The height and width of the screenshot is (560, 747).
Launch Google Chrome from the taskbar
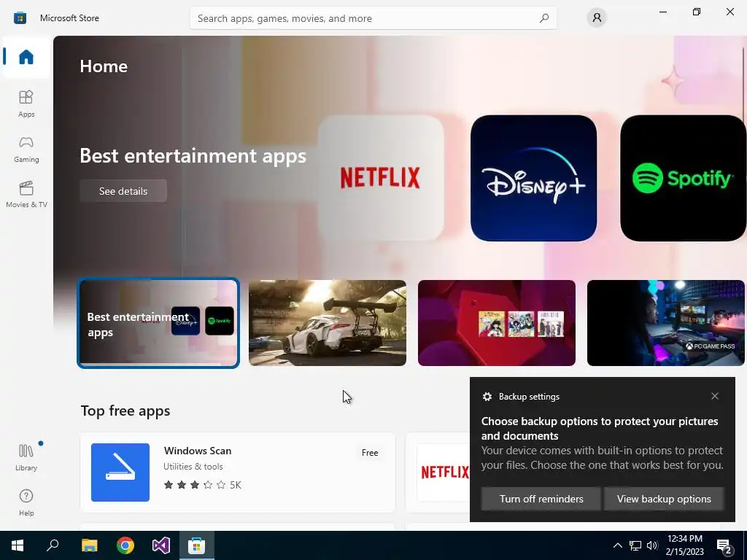click(x=125, y=545)
